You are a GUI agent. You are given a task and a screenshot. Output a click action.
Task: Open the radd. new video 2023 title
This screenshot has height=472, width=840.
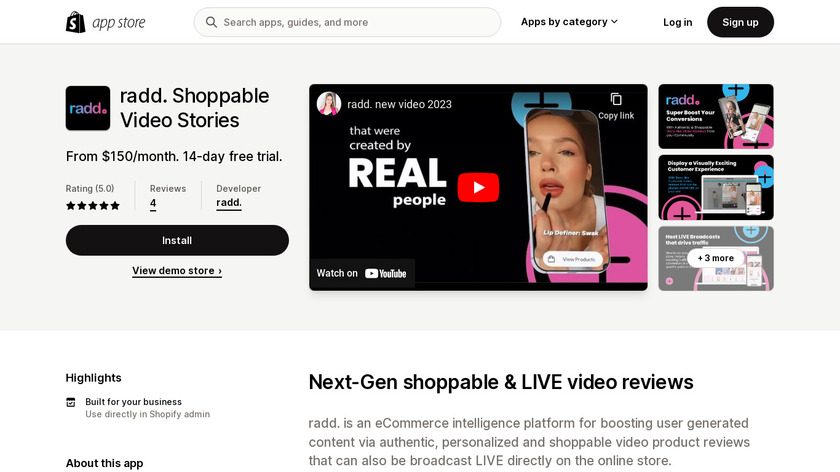[399, 104]
